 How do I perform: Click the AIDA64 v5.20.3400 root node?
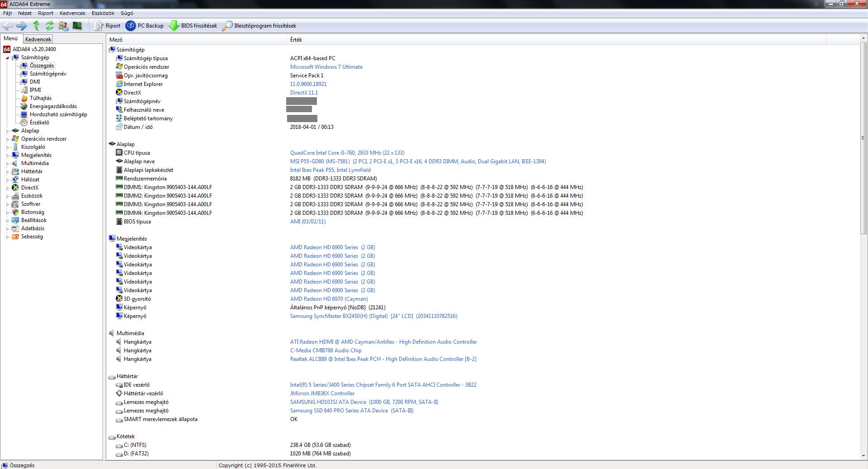(x=34, y=49)
